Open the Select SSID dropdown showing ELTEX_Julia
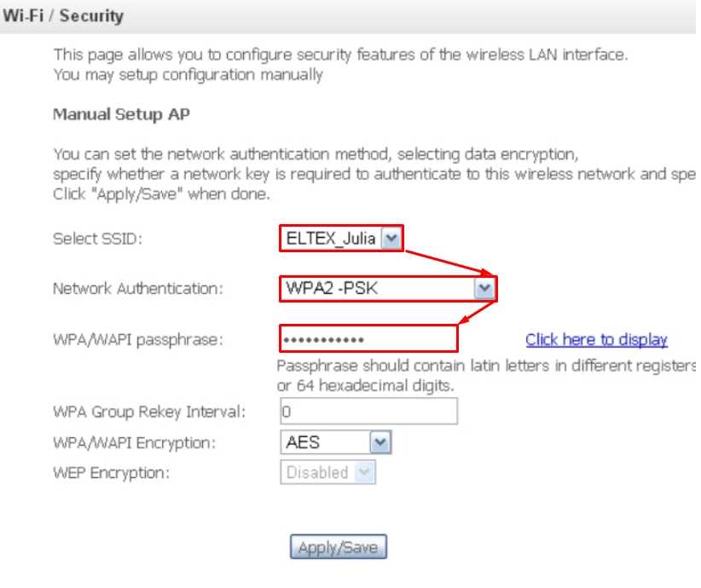 [341, 239]
